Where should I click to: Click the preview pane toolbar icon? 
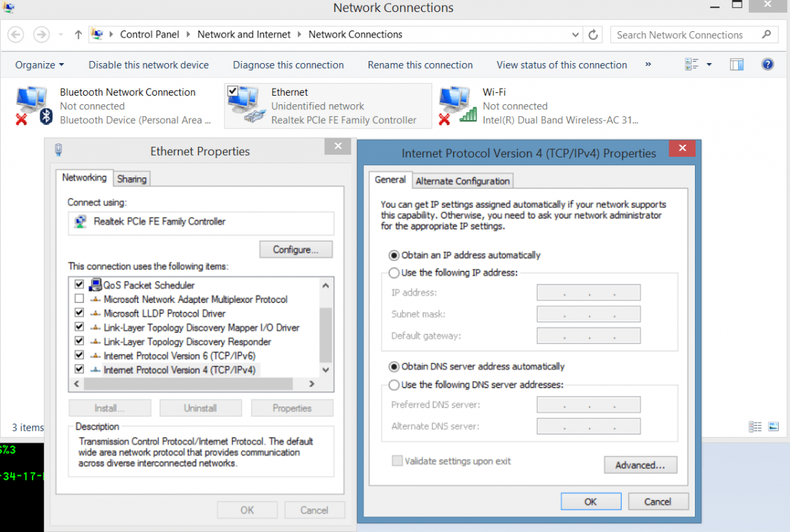tap(736, 64)
